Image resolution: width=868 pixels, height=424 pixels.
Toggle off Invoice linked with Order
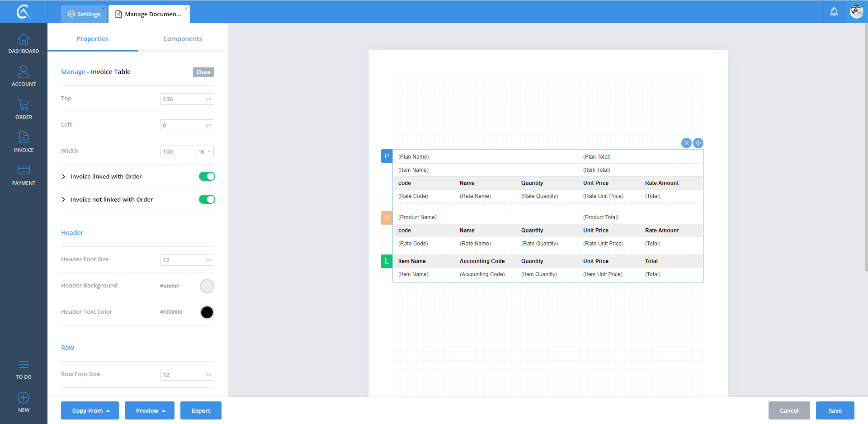pos(207,176)
